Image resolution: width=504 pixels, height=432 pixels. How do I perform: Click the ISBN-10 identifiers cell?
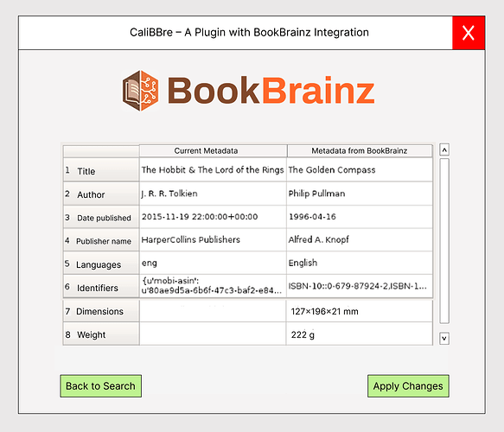[360, 286]
